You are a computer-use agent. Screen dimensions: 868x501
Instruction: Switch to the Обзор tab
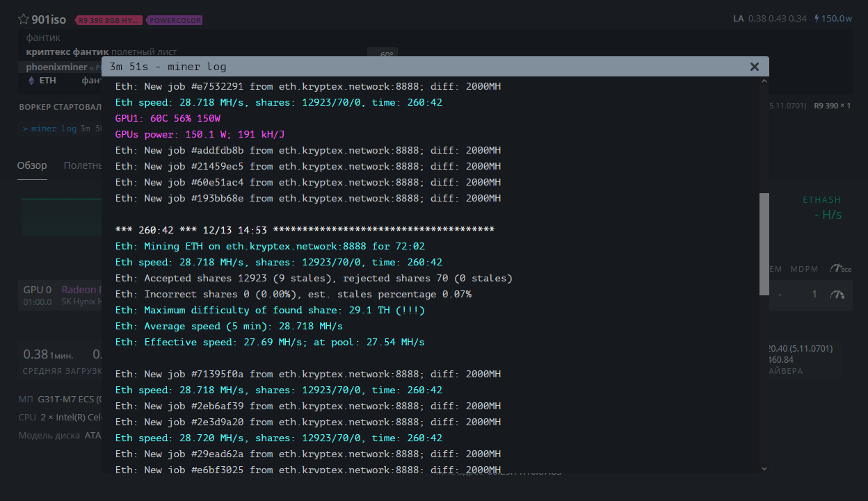click(32, 165)
